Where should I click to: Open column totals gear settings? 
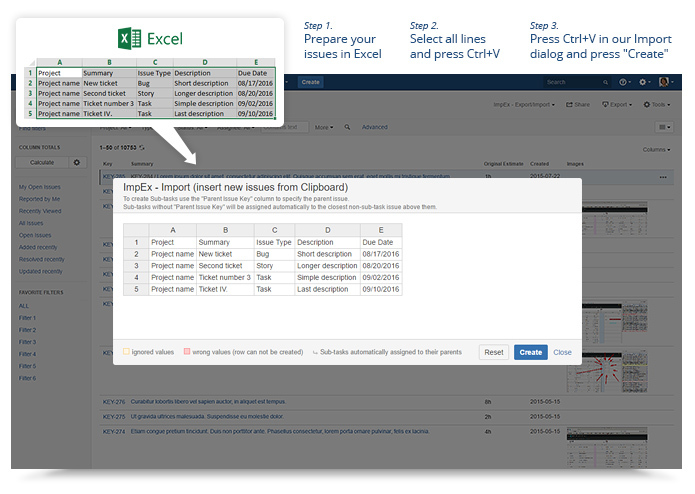click(x=77, y=163)
